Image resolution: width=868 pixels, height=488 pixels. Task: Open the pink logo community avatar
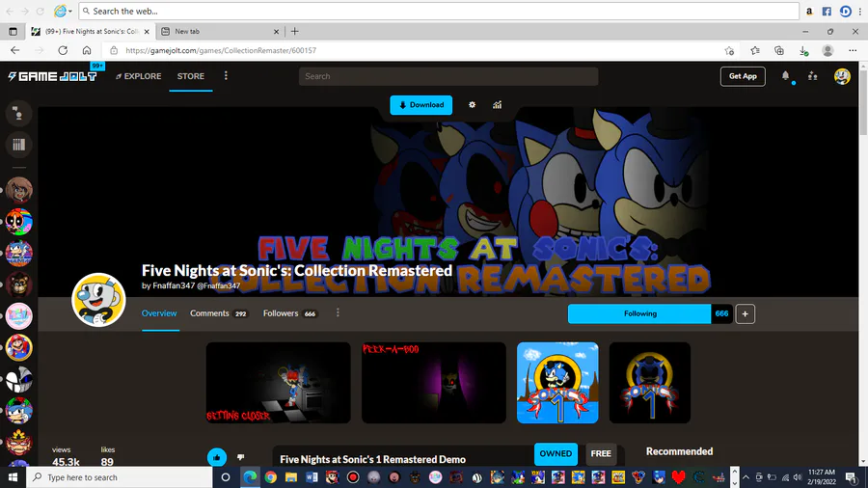19,316
